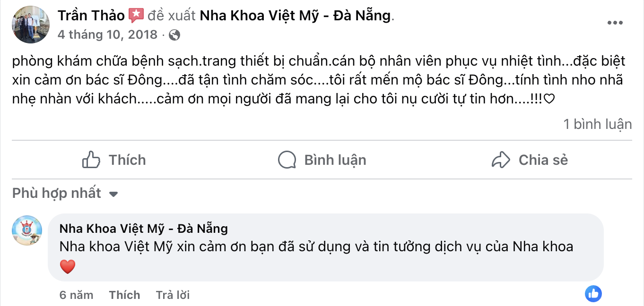Image resolution: width=644 pixels, height=306 pixels.
Task: Click the red recommendation star badge
Action: pos(136,15)
